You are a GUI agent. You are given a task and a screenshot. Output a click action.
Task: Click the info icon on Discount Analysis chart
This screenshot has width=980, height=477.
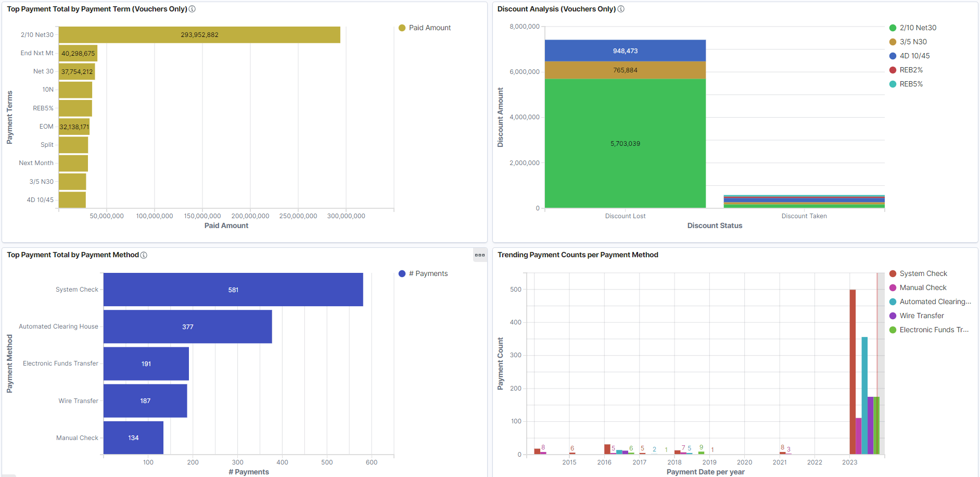pyautogui.click(x=621, y=9)
